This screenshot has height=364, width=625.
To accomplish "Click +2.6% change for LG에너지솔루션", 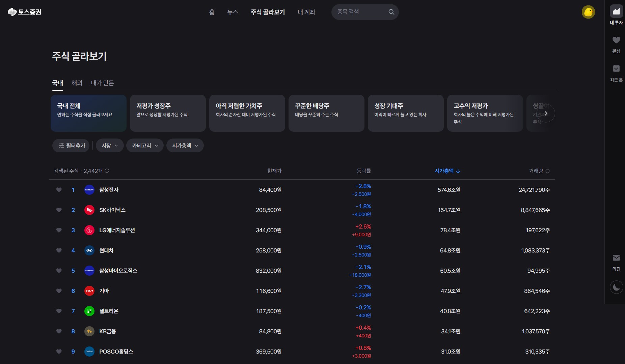I will [363, 226].
